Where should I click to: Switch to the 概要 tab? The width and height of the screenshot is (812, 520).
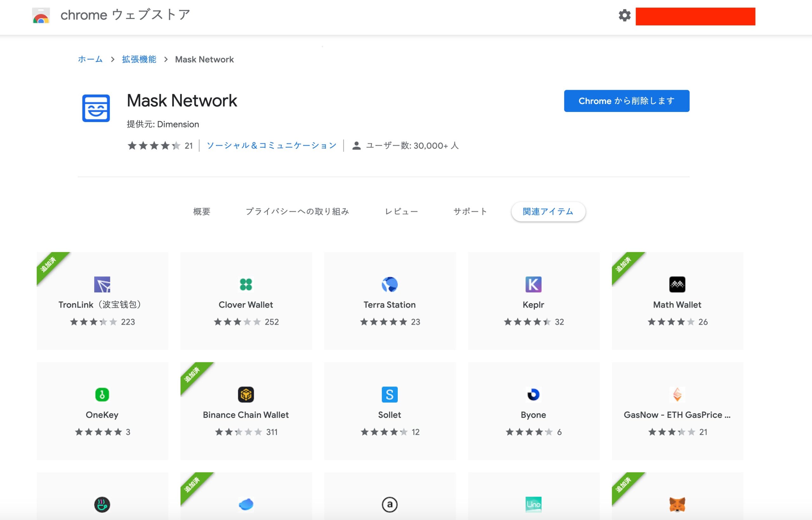pos(202,212)
